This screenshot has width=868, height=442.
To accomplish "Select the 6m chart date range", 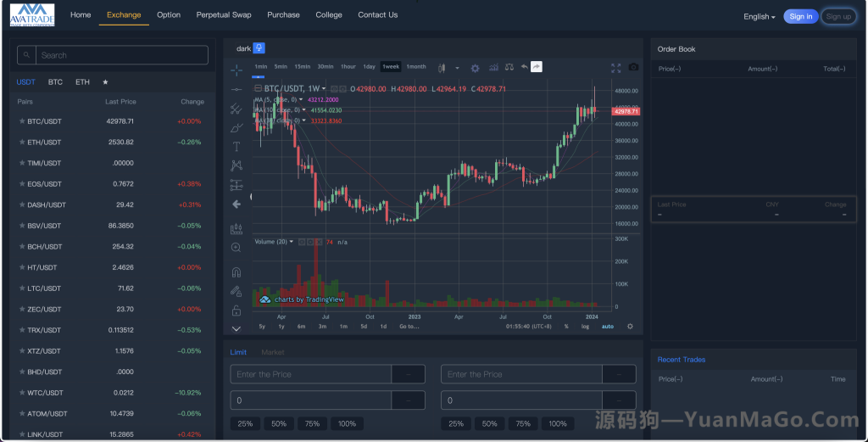I will (301, 327).
